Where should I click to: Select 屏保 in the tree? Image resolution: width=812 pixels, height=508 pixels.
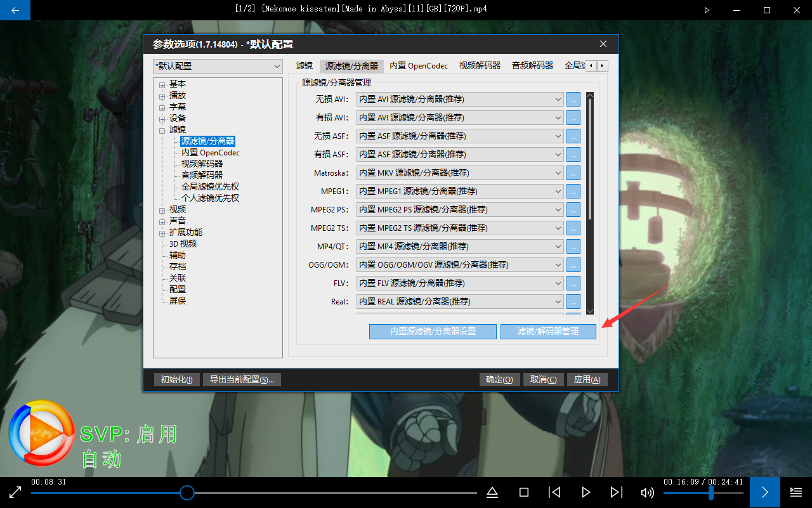pos(178,301)
